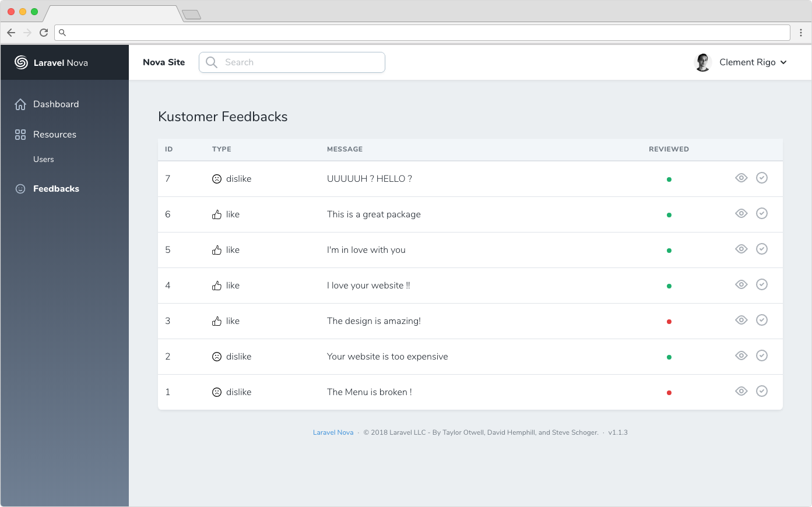Open a new browser tab

[191, 15]
